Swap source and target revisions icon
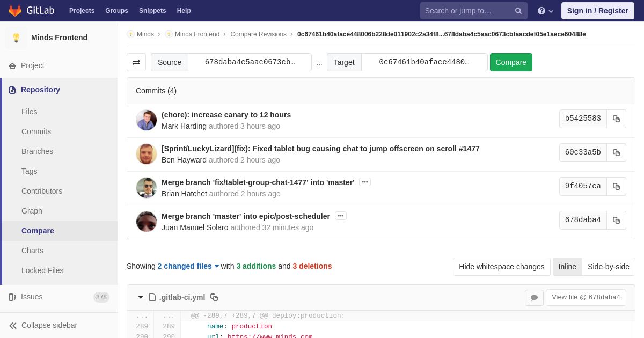Screen dimensions: 644x338 pos(136,62)
